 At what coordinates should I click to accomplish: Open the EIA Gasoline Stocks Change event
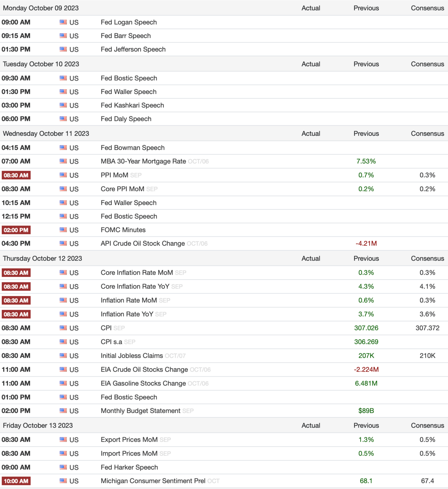[x=143, y=383]
